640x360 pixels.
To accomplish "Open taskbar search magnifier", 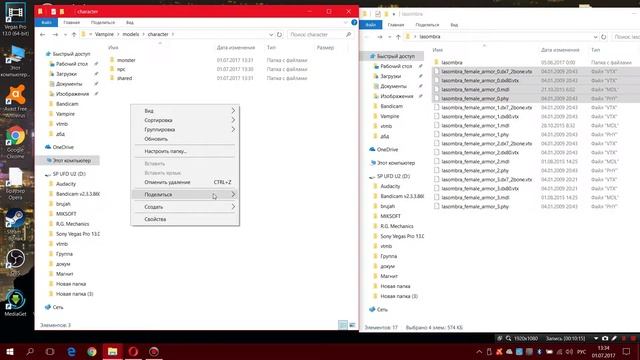I will (30, 351).
